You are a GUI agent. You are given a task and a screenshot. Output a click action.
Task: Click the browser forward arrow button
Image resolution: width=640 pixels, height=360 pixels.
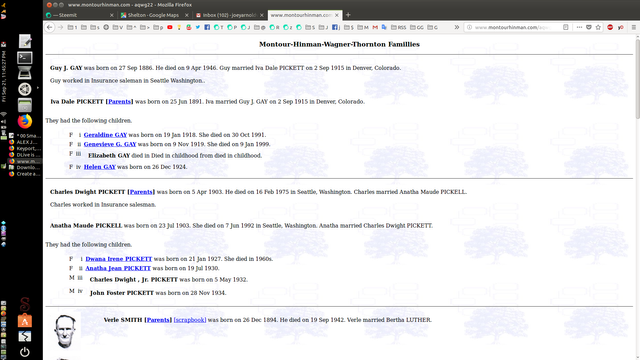(60, 27)
